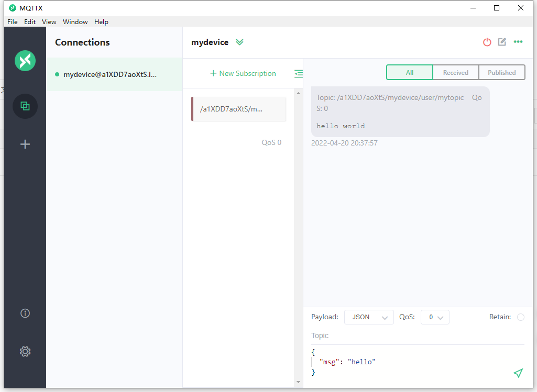537x392 pixels.
Task: Click New Subscription button
Action: coord(243,74)
